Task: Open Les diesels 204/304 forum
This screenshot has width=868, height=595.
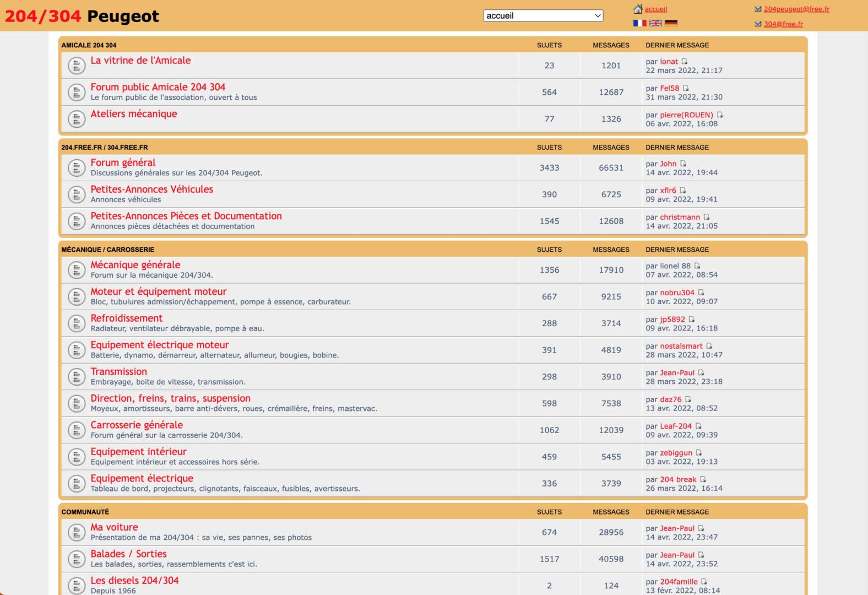Action: click(135, 581)
